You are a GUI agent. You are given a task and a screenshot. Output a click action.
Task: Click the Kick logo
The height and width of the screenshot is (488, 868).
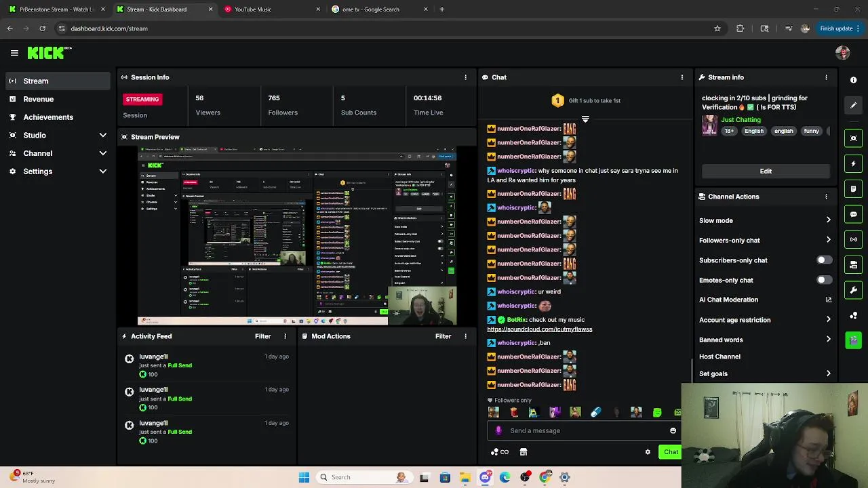(x=49, y=53)
